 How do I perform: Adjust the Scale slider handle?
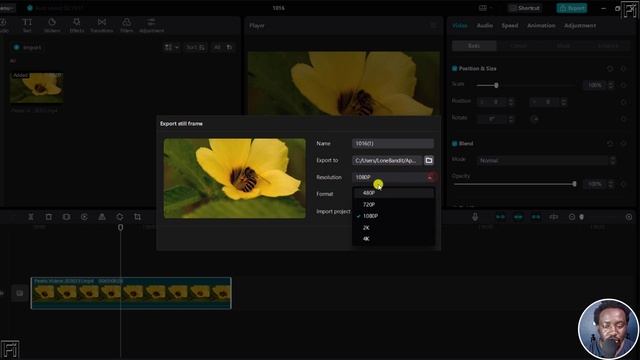pyautogui.click(x=496, y=85)
